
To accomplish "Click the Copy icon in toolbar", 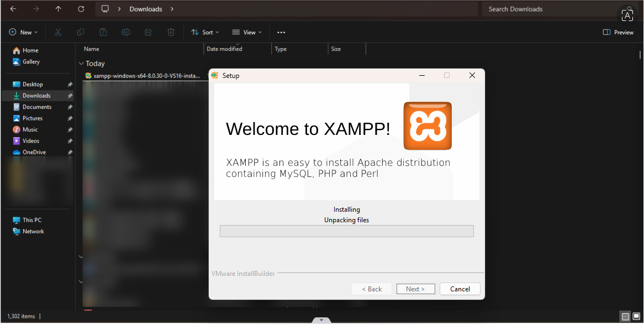I will (81, 32).
